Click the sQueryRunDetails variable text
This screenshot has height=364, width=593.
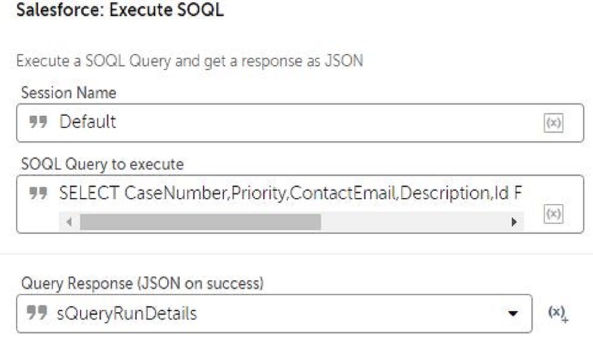pyautogui.click(x=127, y=314)
